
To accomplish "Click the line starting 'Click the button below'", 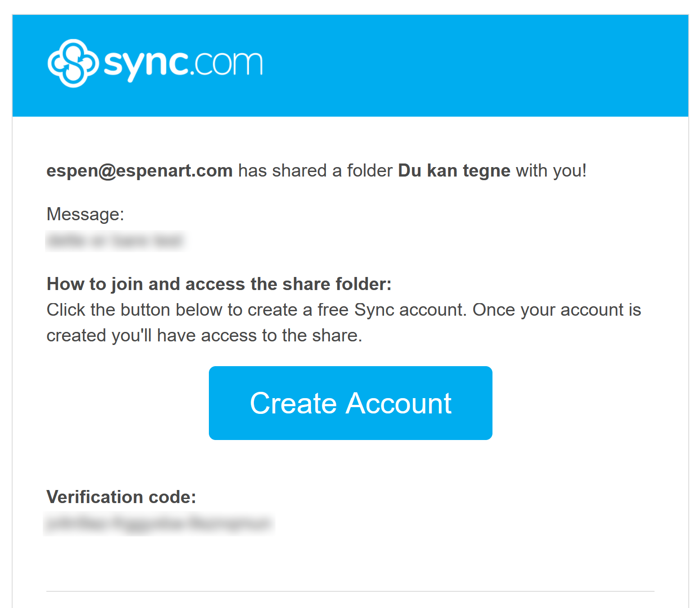I will pos(344,310).
